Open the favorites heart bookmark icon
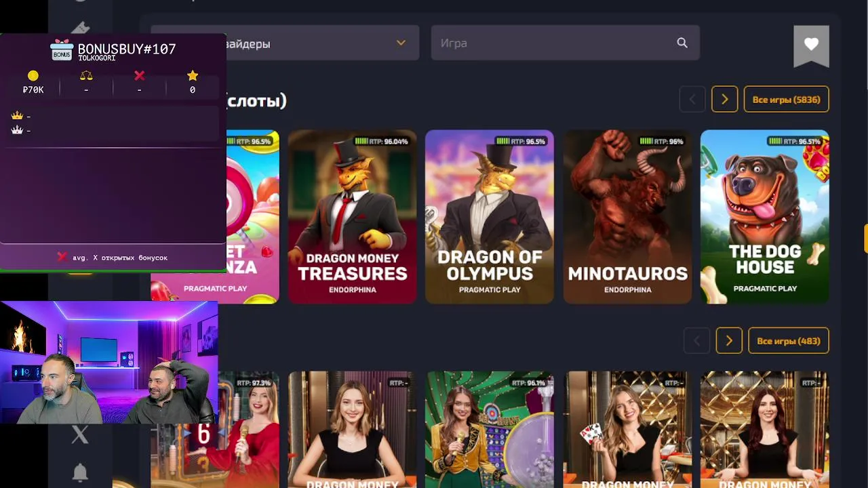The image size is (868, 488). tap(811, 45)
